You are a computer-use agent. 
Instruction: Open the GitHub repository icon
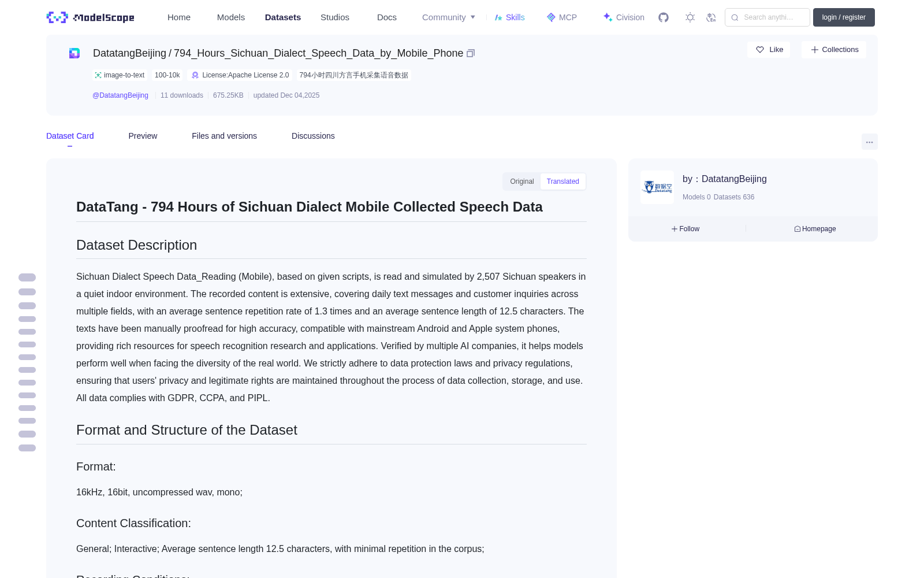click(x=664, y=17)
